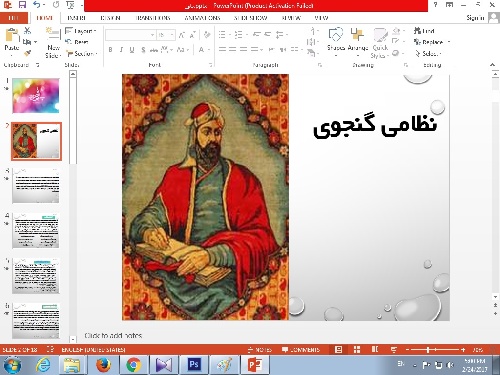Open Quick Styles gallery

[x=380, y=43]
